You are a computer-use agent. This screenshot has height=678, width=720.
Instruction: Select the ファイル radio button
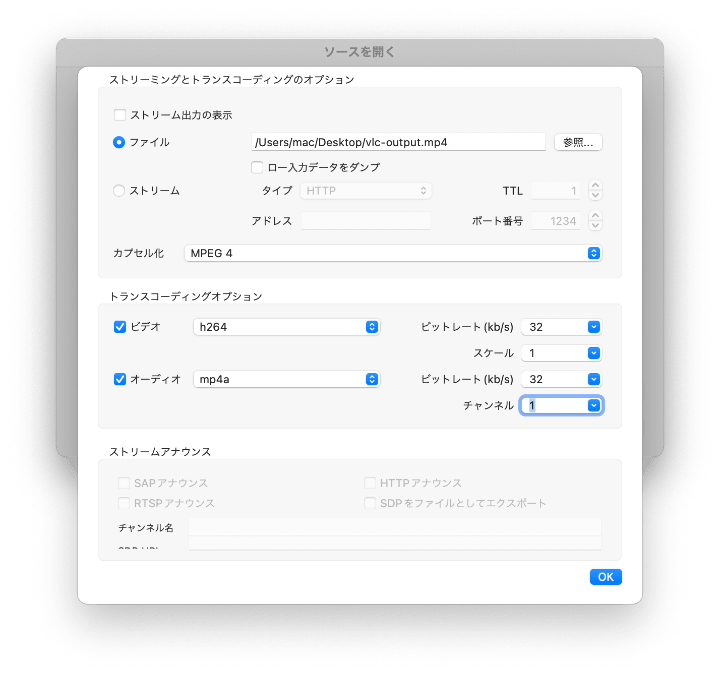pyautogui.click(x=119, y=142)
